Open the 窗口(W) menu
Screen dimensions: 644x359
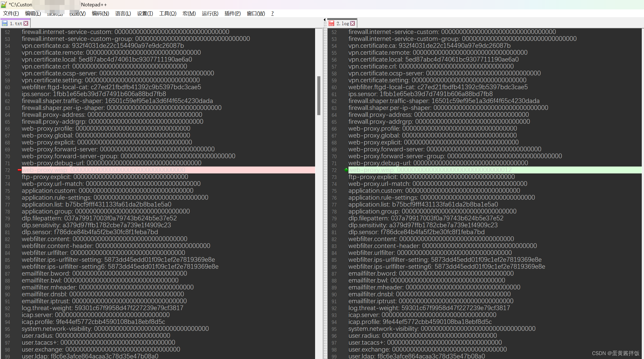click(x=256, y=13)
